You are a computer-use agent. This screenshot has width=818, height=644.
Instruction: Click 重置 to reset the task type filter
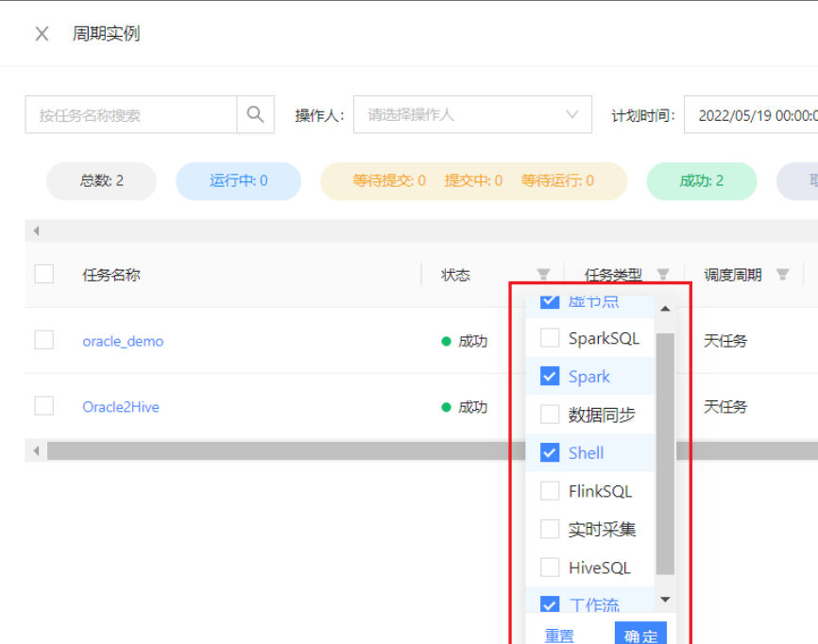click(559, 635)
